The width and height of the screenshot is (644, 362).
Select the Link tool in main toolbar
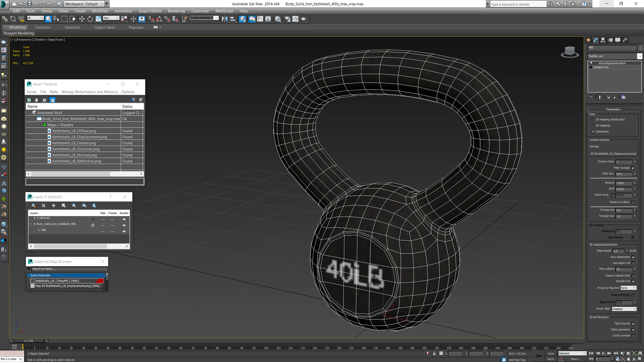tap(5, 19)
